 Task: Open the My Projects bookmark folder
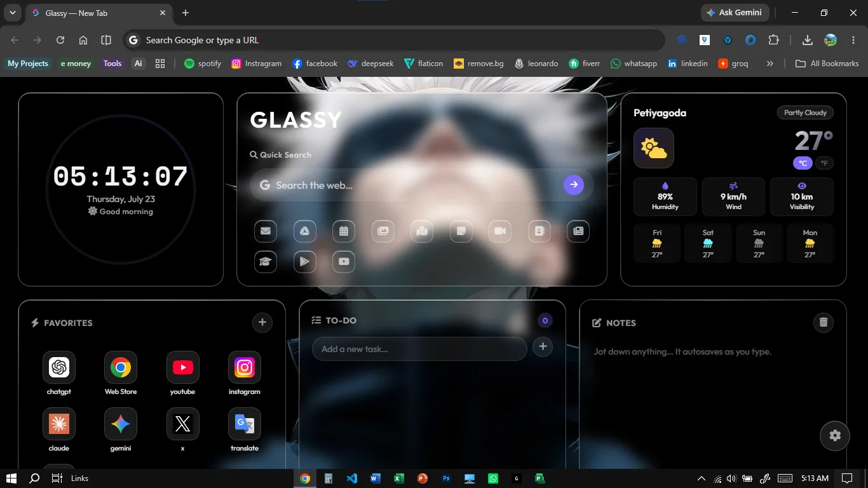[28, 64]
